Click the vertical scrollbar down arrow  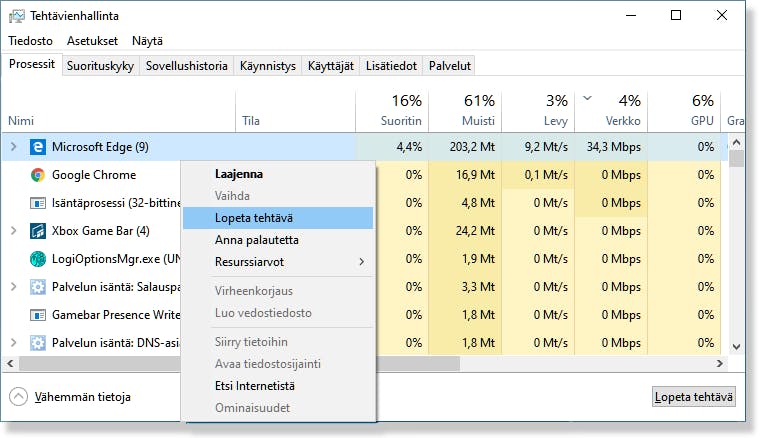[737, 347]
